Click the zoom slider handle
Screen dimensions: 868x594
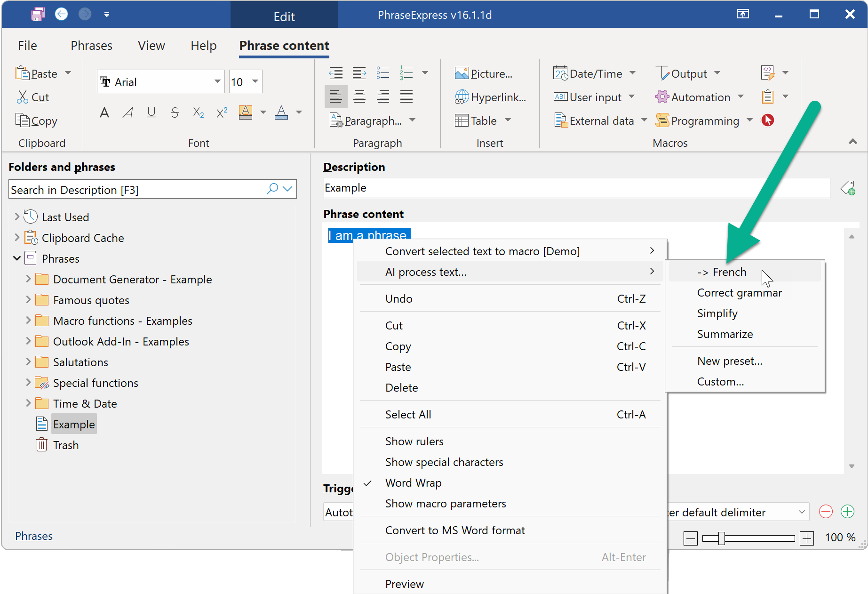721,538
